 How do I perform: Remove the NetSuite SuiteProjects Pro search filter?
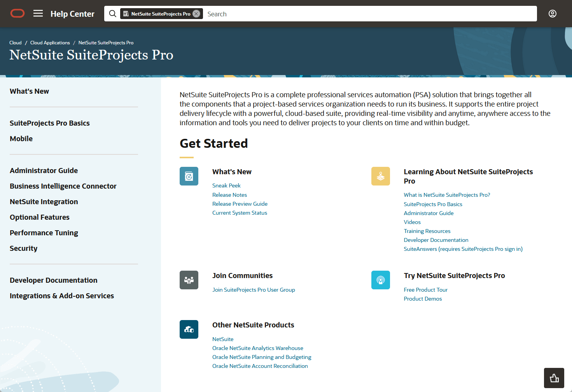pyautogui.click(x=196, y=14)
